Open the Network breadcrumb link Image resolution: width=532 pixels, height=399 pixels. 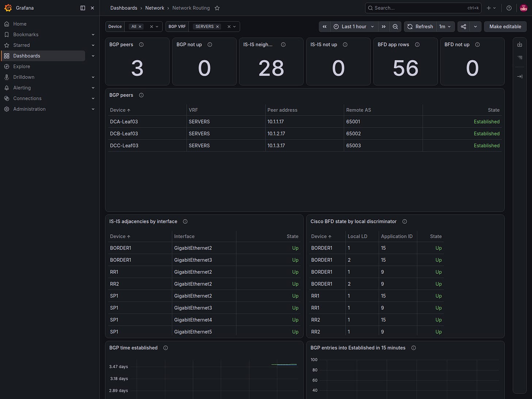pos(155,8)
